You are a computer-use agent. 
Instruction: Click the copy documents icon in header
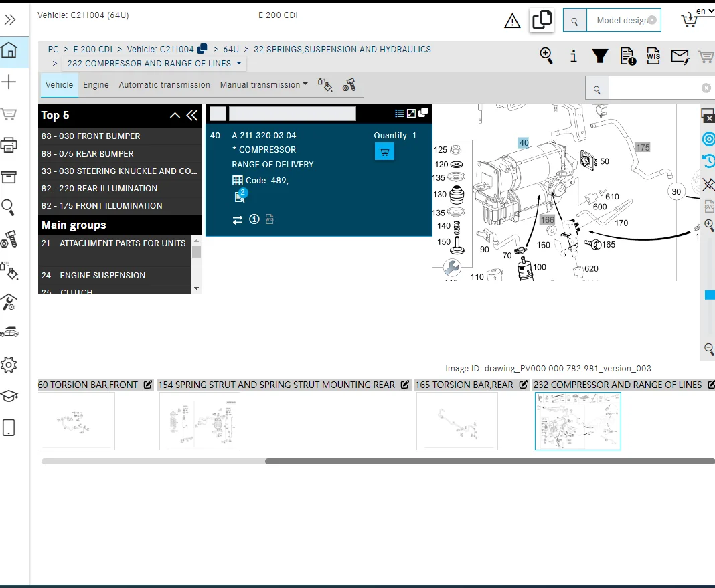click(x=542, y=21)
